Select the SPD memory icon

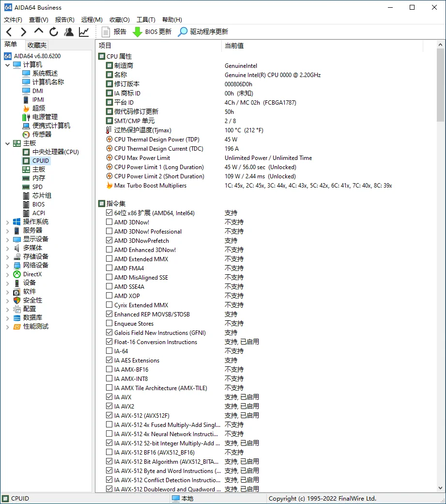pos(26,187)
